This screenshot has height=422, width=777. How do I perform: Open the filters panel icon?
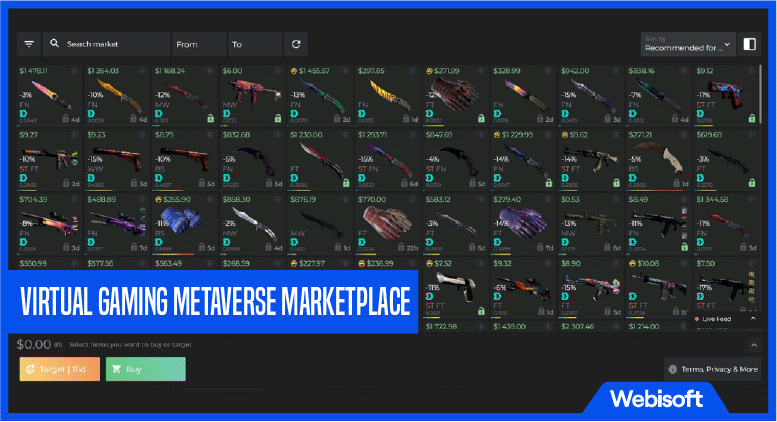[x=29, y=44]
